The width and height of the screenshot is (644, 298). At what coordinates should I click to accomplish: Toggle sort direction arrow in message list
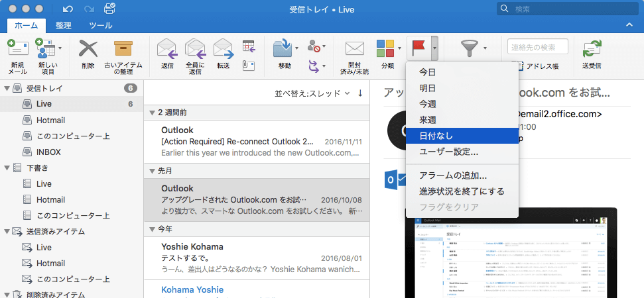click(360, 93)
